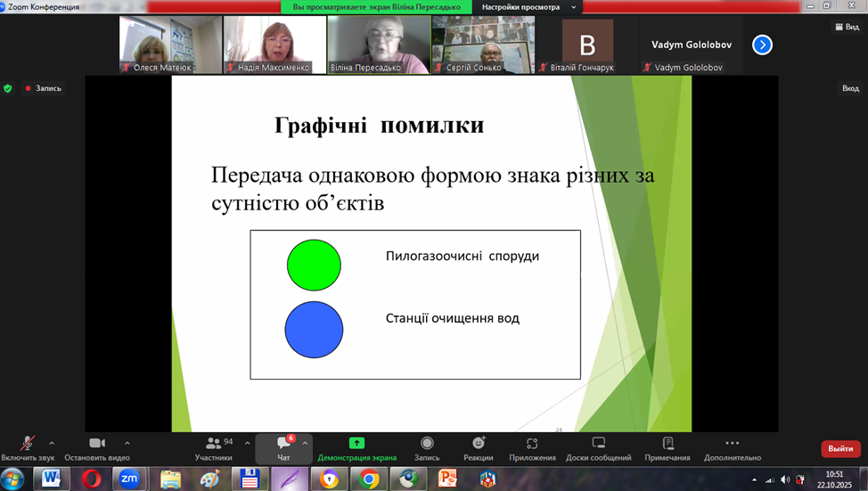Click the red Выйти leave button
This screenshot has height=491, width=868.
pos(839,448)
